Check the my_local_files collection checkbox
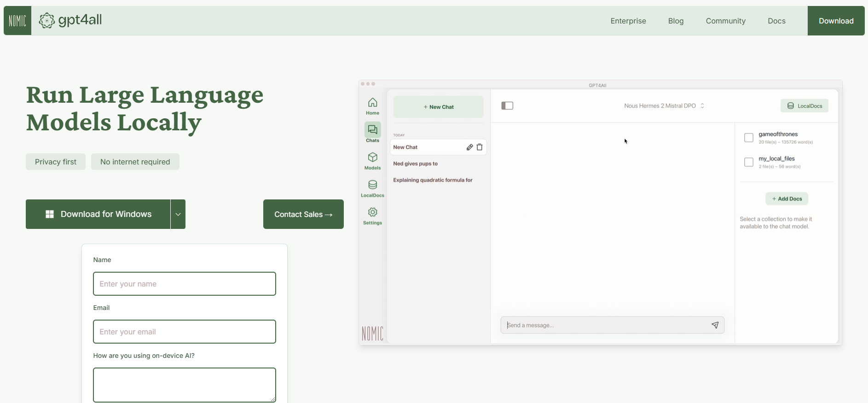The image size is (868, 403). tap(749, 162)
